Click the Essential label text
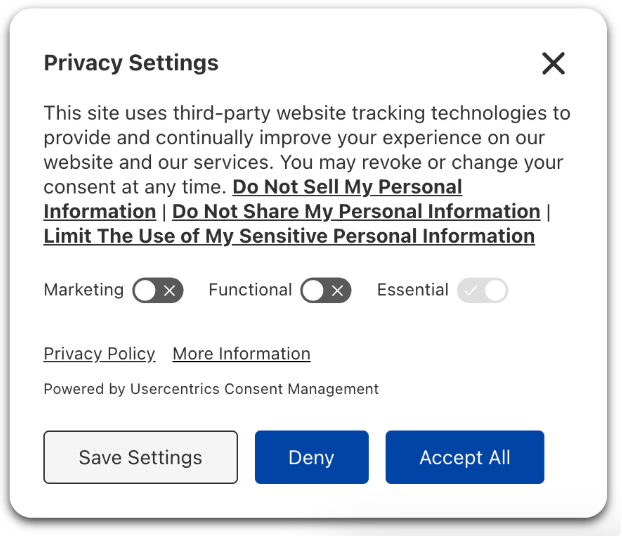 click(x=413, y=290)
